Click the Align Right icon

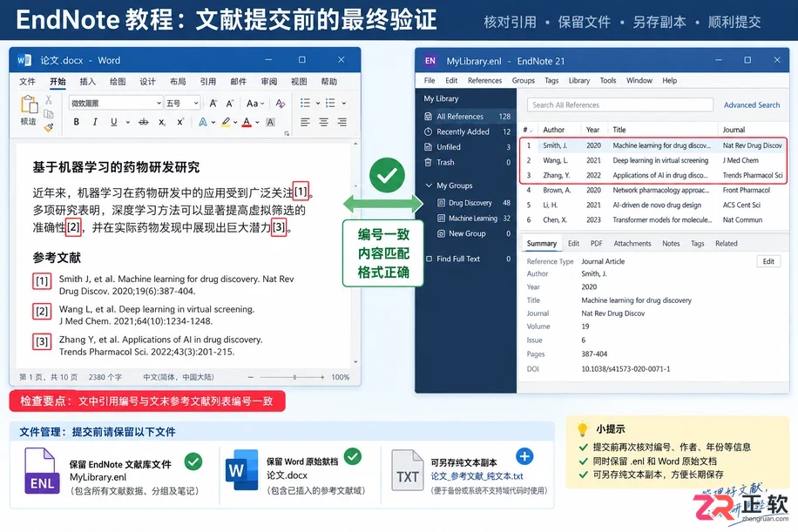click(x=342, y=122)
